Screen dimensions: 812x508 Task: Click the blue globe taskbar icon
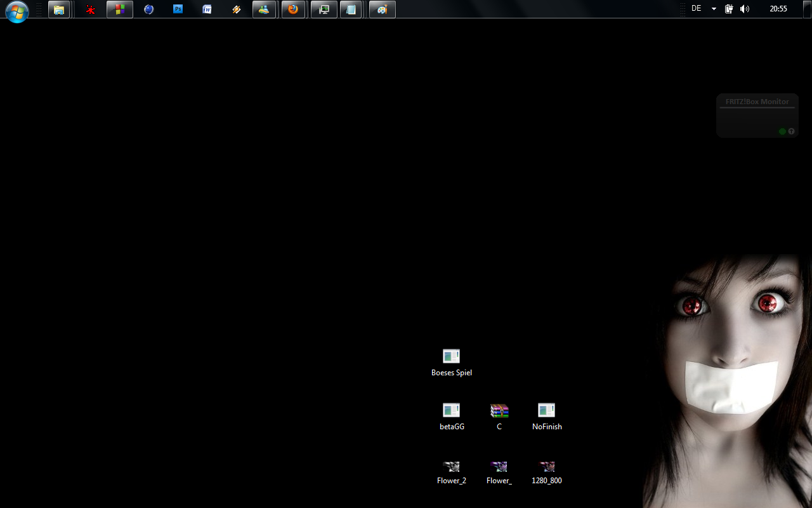[x=149, y=10]
